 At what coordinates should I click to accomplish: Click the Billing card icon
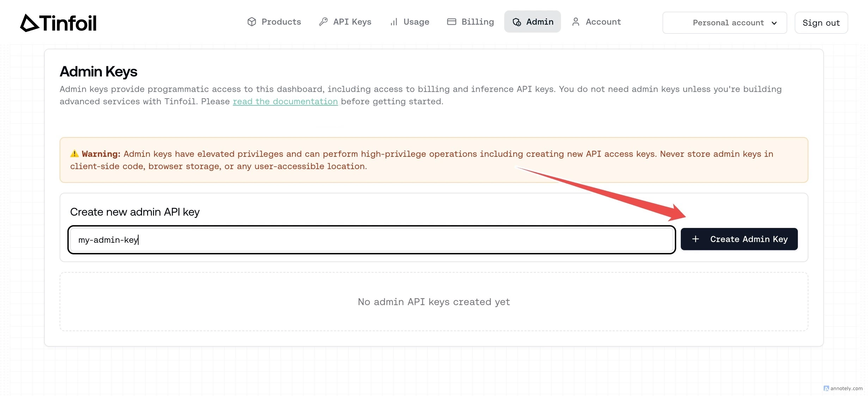pos(452,22)
